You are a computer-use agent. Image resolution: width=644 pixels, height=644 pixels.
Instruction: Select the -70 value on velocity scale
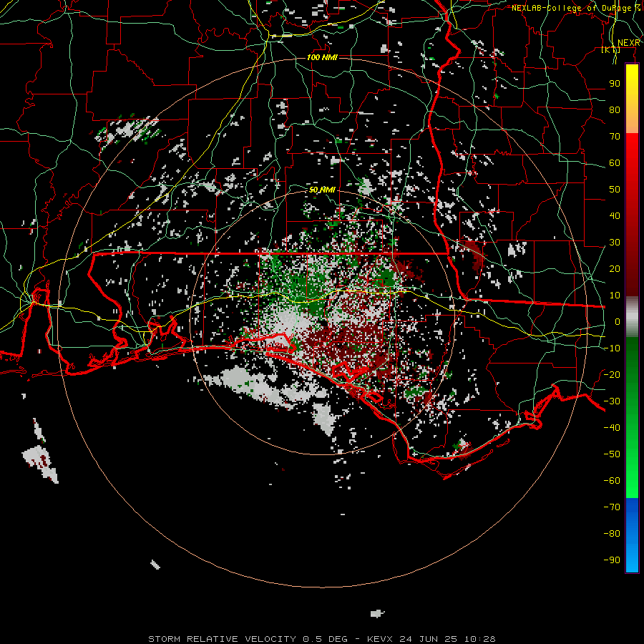pos(612,507)
